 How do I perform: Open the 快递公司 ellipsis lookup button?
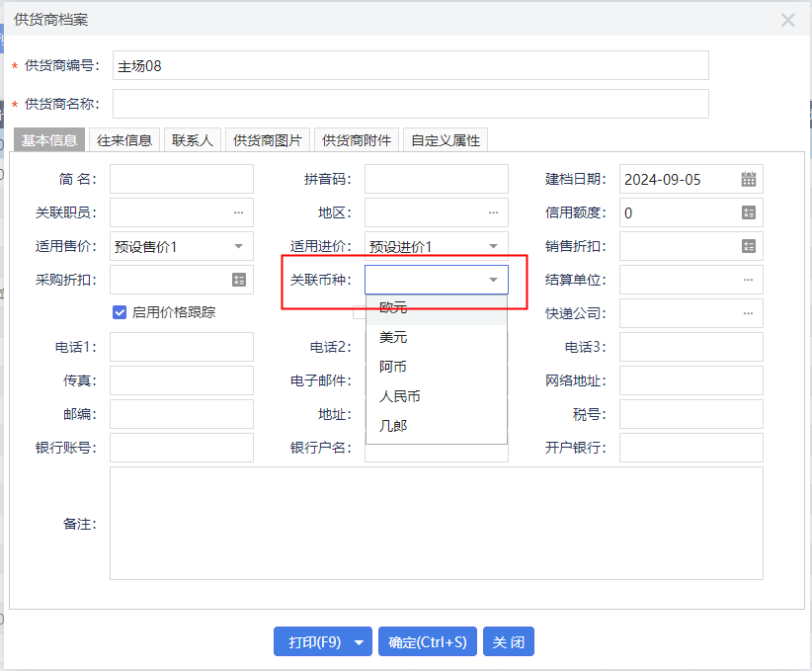[748, 313]
